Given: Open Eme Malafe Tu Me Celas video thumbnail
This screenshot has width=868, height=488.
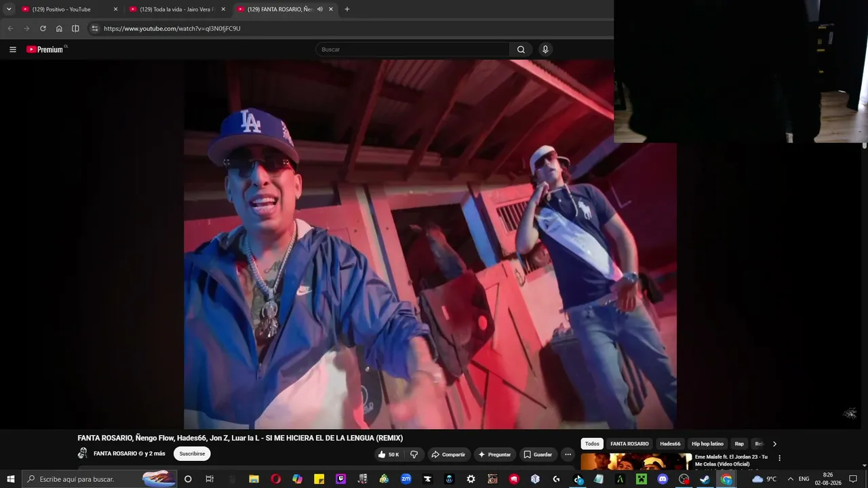Looking at the screenshot, I should (x=636, y=462).
